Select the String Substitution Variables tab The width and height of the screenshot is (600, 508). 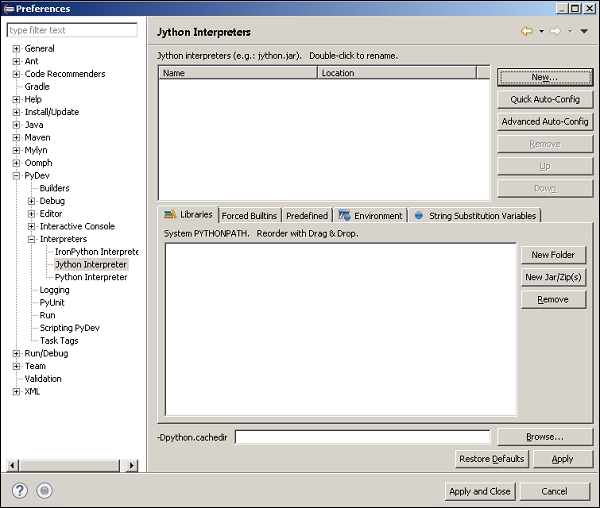point(476,216)
